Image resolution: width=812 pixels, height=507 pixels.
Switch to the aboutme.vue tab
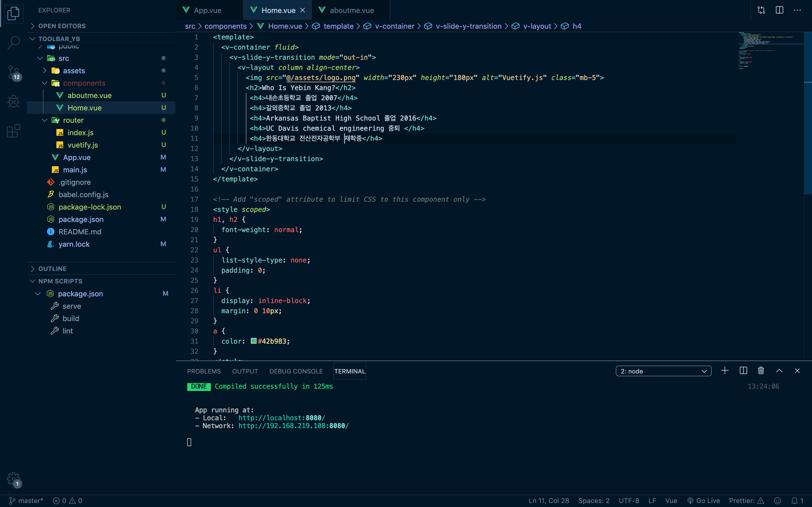351,10
